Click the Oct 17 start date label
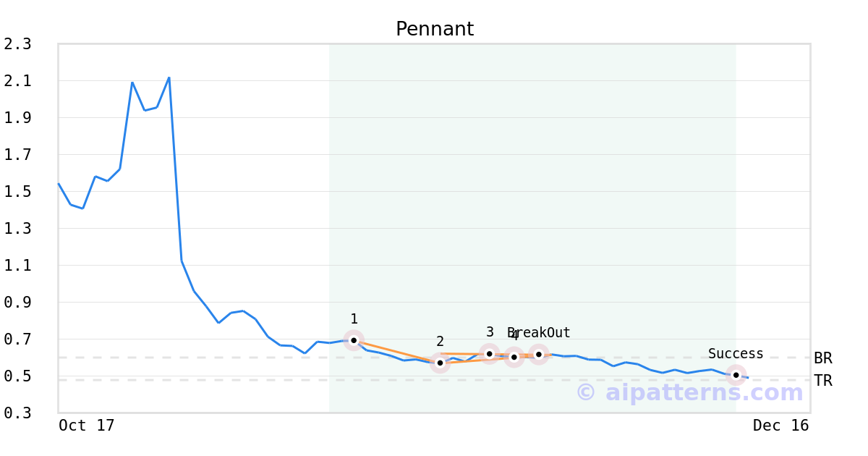 click(x=87, y=426)
